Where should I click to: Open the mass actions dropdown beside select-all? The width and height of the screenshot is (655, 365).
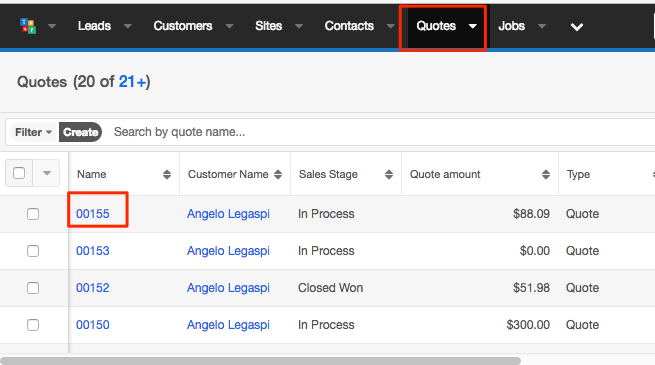point(47,173)
